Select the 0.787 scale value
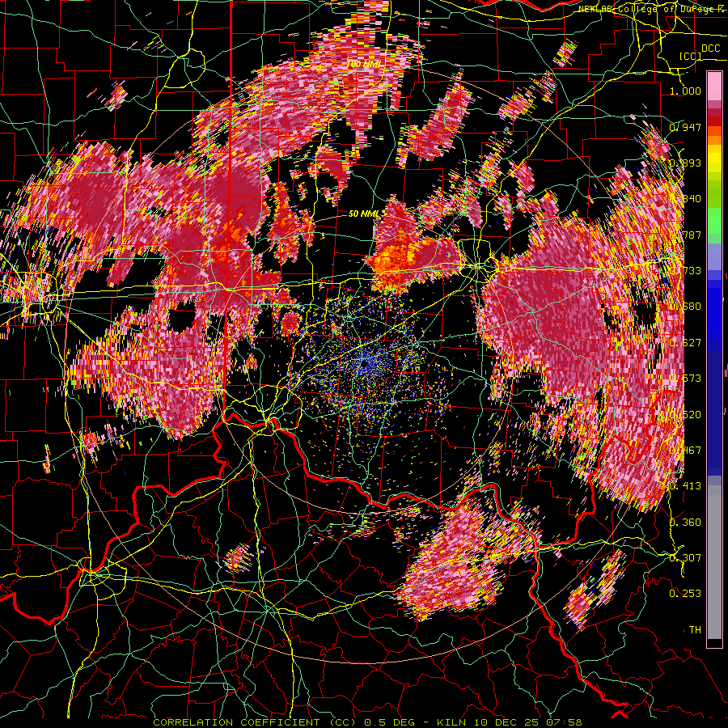The width and height of the screenshot is (728, 728). click(x=685, y=235)
